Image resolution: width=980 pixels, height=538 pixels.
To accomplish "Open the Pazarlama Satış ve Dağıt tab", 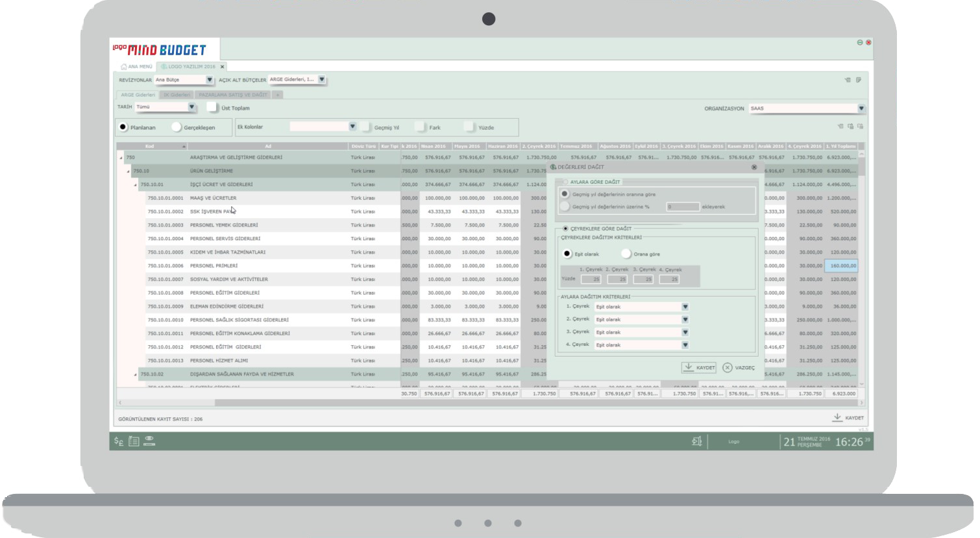I will tap(232, 95).
